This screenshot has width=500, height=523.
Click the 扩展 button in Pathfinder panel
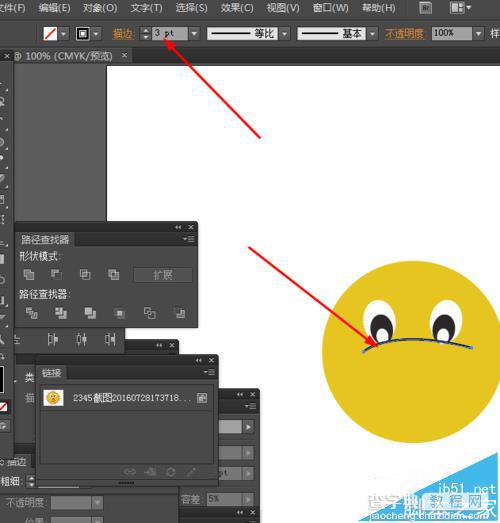click(x=163, y=275)
